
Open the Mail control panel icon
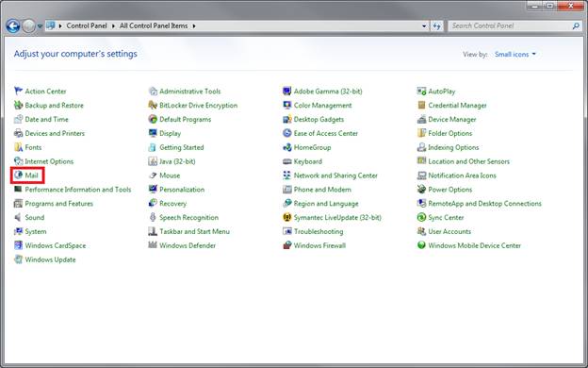pos(19,176)
